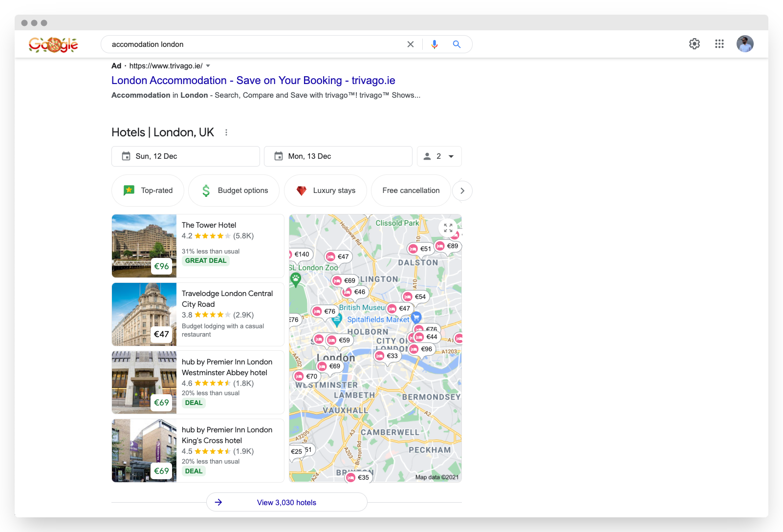The image size is (783, 532).
Task: Select the €89 map pin
Action: pyautogui.click(x=448, y=246)
